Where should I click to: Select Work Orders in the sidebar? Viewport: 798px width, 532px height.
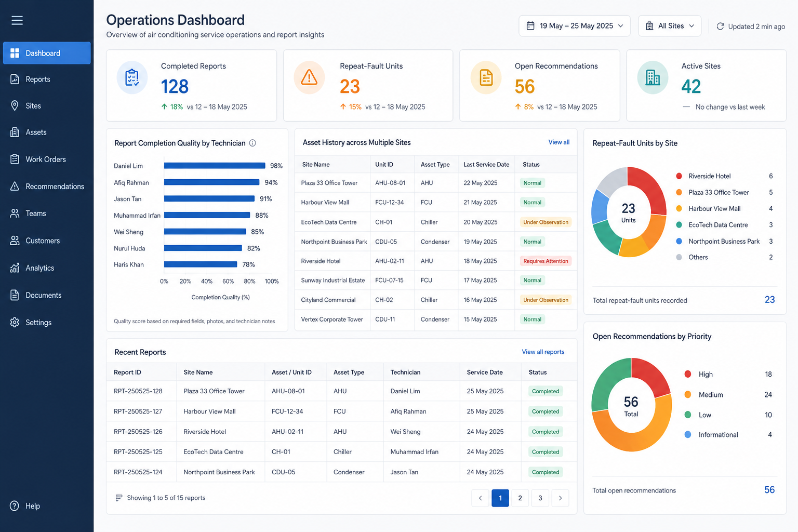point(47,159)
